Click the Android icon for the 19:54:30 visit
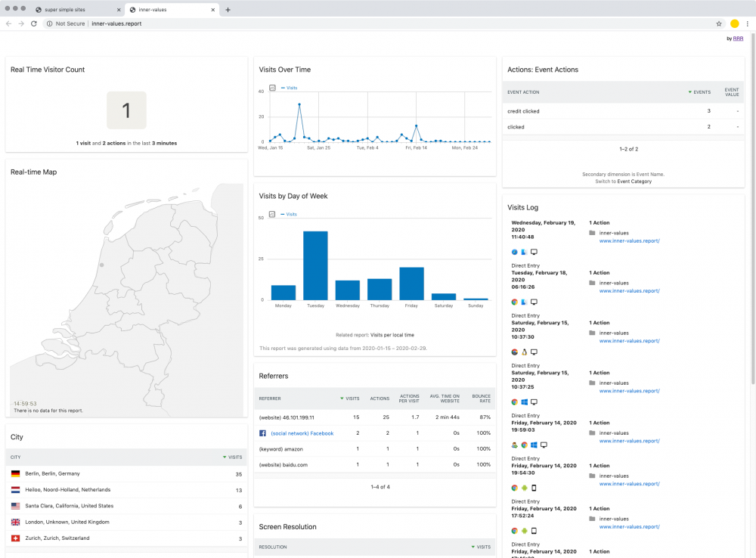Screen dimensions: 756x558 pyautogui.click(x=524, y=488)
